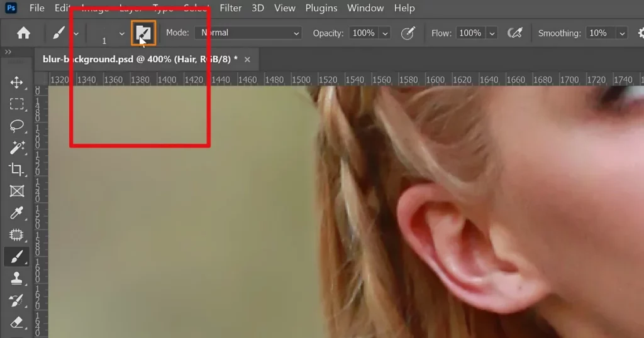Expand the tool preset dropdown arrow
Image resolution: width=644 pixels, height=338 pixels.
[x=76, y=34]
